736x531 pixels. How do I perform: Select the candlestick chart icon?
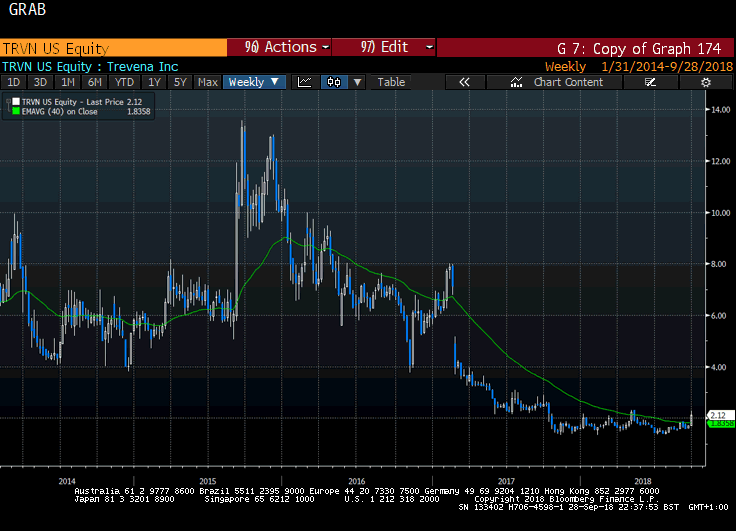[x=334, y=82]
